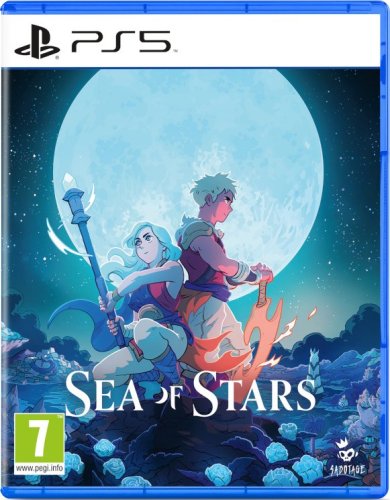The width and height of the screenshot is (390, 500).
Task: Open the www.pegi.info link text
Action: tap(39, 468)
